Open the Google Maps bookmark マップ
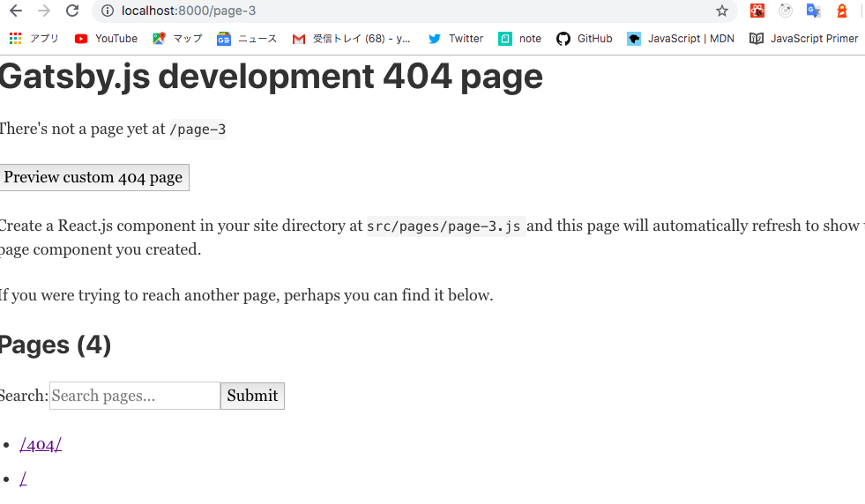Screen dimensions: 865x504 click(x=177, y=39)
